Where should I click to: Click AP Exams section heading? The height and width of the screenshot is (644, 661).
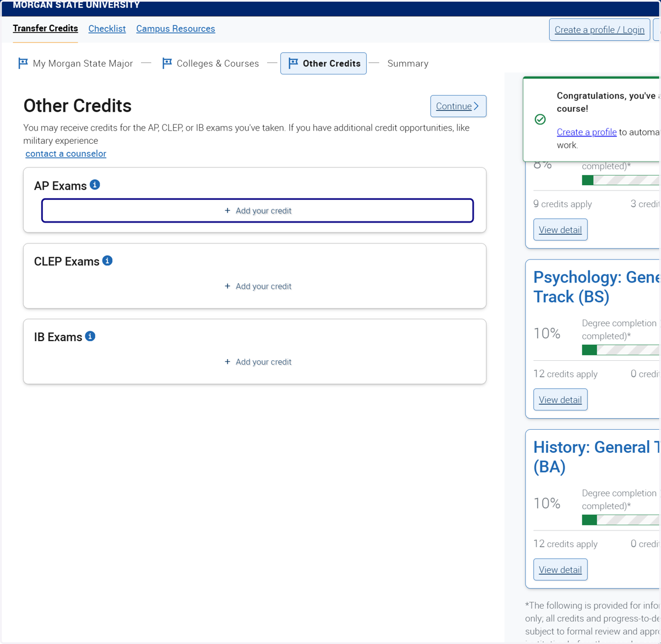pyautogui.click(x=61, y=186)
